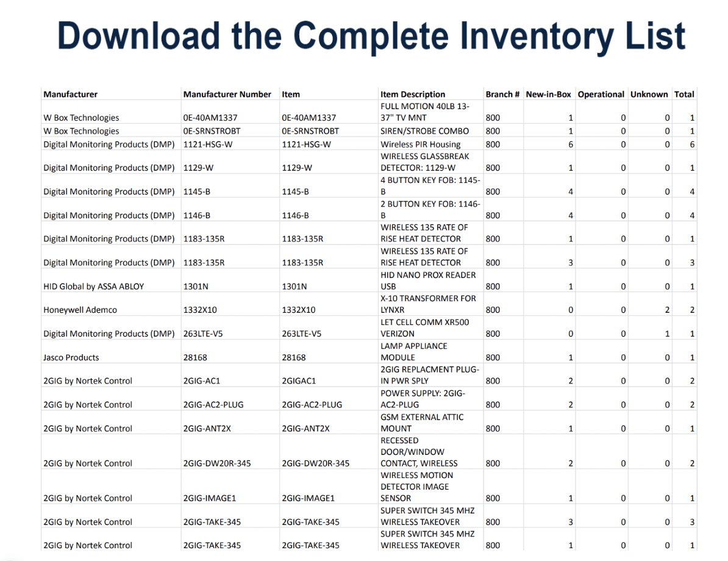Select the Manufacturer column header
Image resolution: width=728 pixels, height=561 pixels.
(70, 95)
